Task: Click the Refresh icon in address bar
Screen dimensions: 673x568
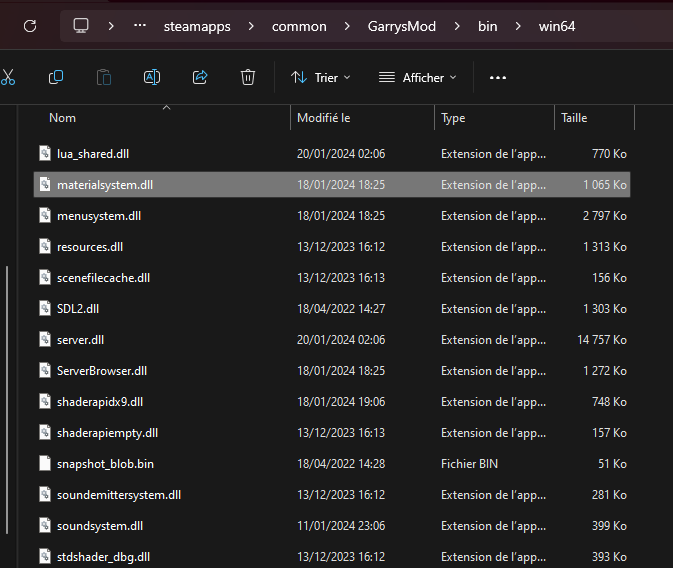Action: (30, 26)
